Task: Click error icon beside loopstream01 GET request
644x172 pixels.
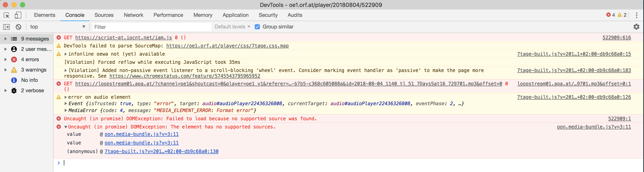Action: pyautogui.click(x=59, y=84)
